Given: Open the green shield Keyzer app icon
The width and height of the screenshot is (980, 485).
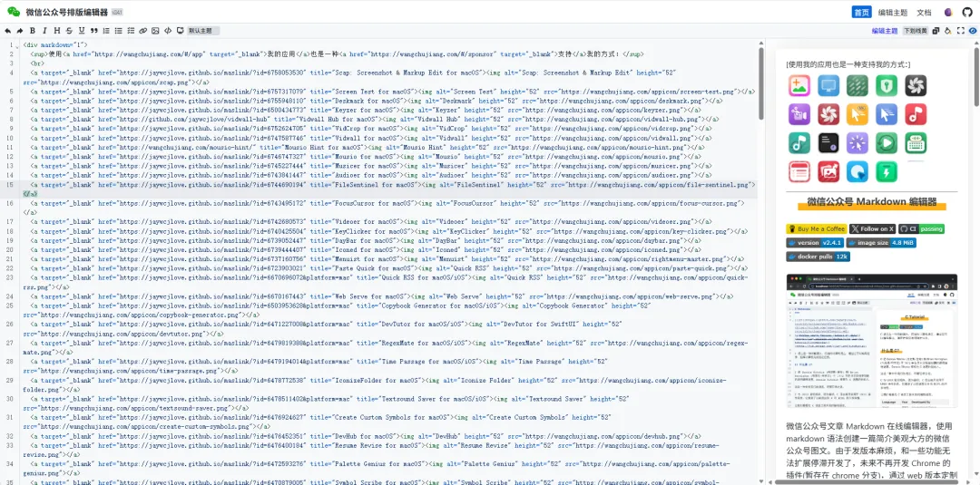Looking at the screenshot, I should pyautogui.click(x=887, y=85).
